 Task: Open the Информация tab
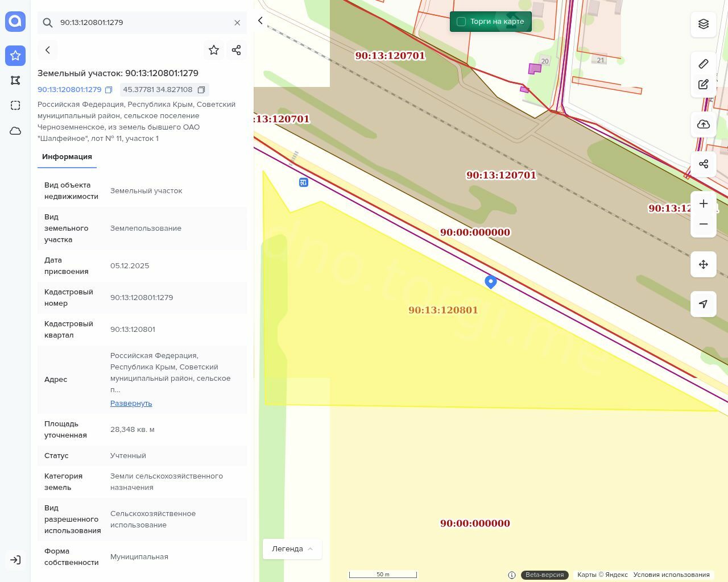point(67,157)
